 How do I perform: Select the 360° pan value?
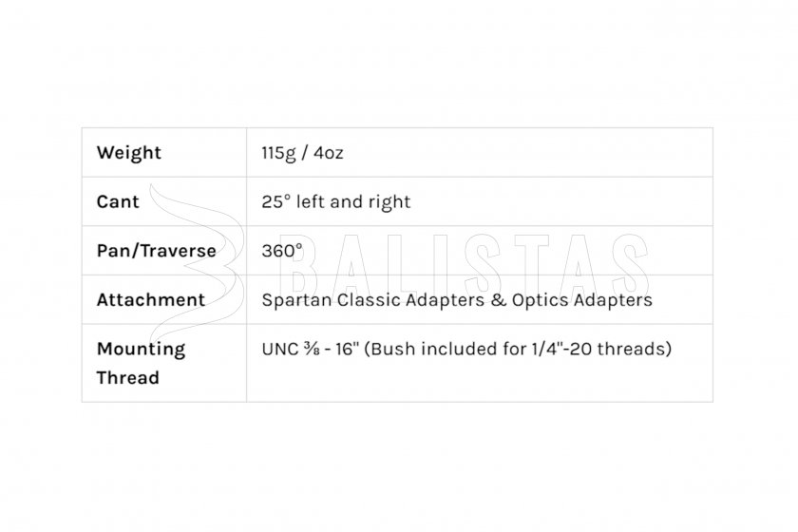coord(282,251)
